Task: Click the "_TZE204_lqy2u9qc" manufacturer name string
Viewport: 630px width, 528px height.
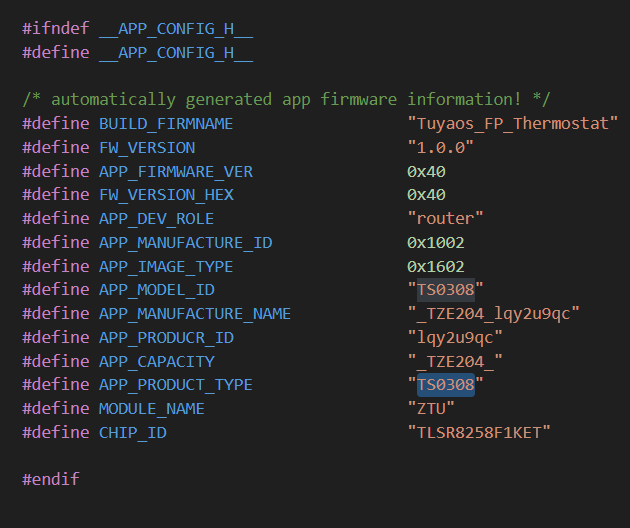Action: pyautogui.click(x=493, y=313)
